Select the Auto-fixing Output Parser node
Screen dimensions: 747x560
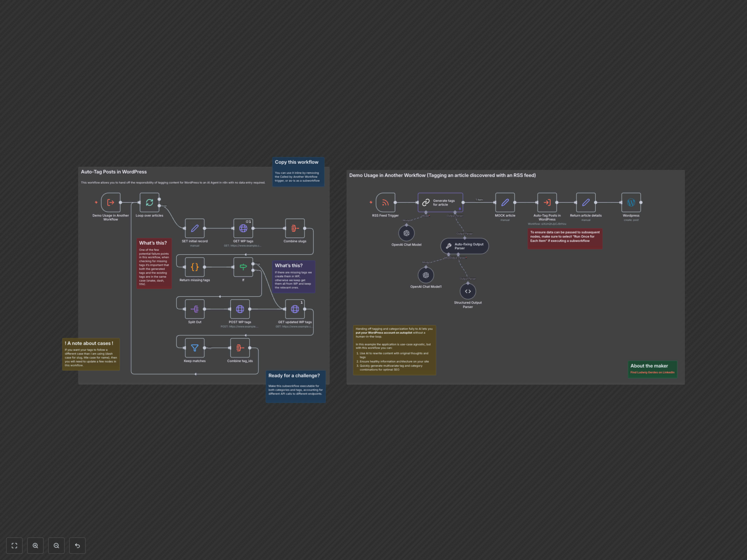464,246
